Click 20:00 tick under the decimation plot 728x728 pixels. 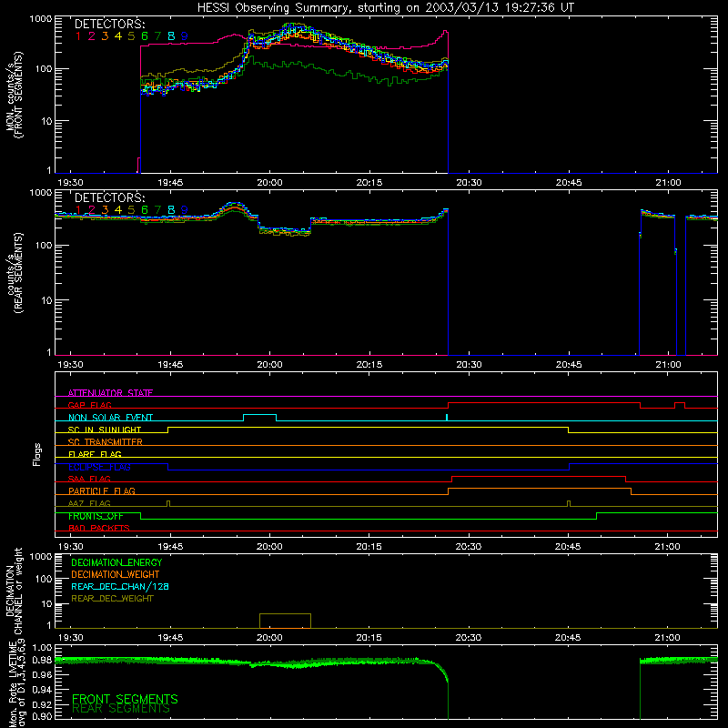tap(269, 638)
